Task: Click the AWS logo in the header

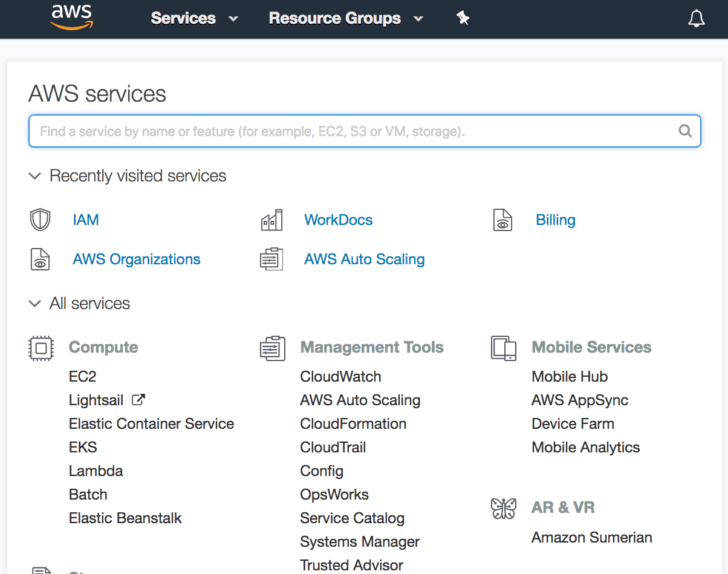Action: tap(71, 17)
